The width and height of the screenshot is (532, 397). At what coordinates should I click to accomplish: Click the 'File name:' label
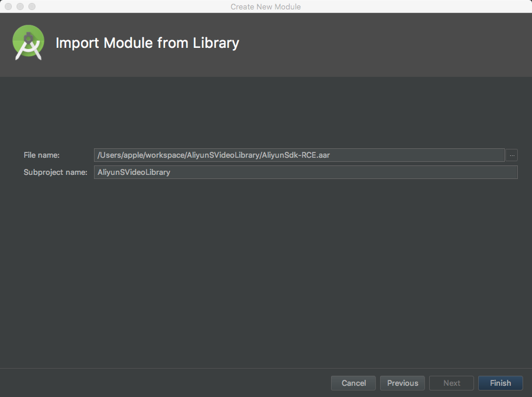pos(41,155)
